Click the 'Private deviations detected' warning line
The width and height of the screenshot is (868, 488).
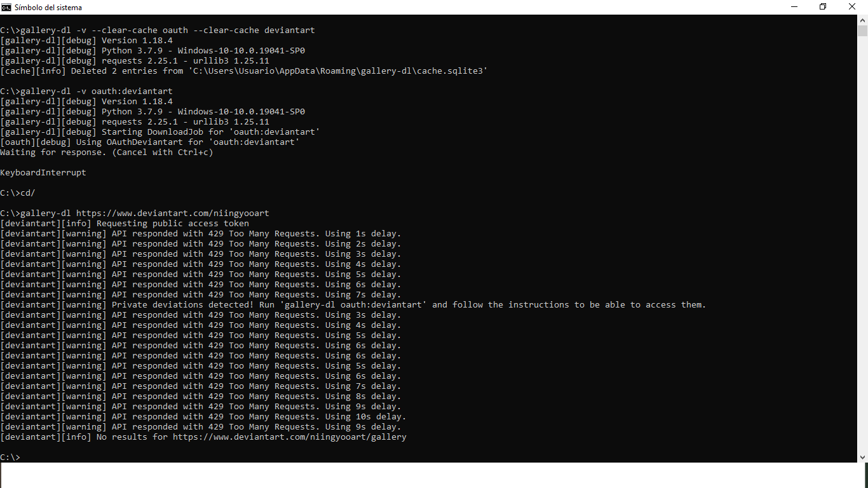(353, 304)
